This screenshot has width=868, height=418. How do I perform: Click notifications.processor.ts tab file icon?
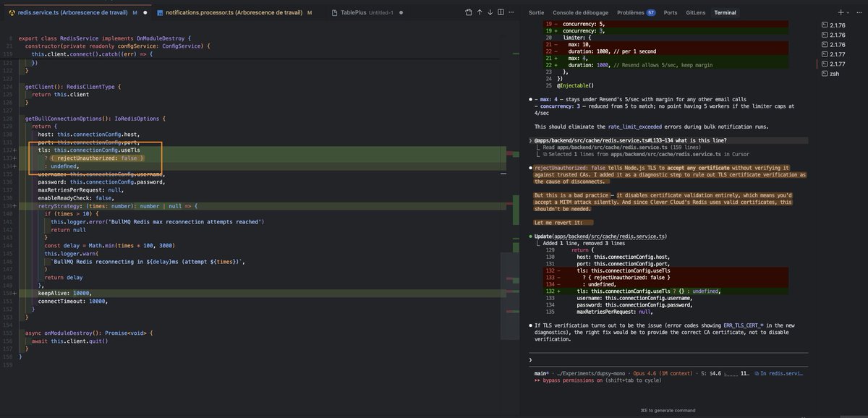point(159,12)
